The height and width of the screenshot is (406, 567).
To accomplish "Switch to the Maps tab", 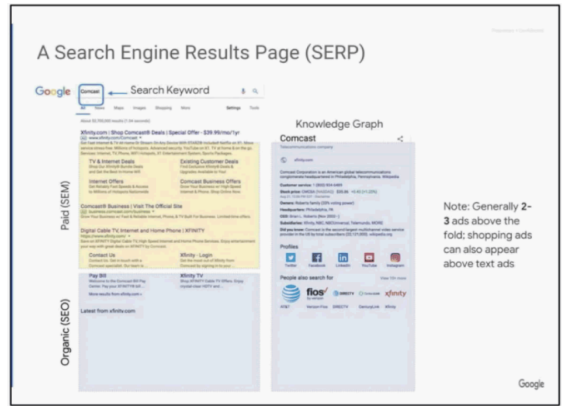I will point(119,108).
